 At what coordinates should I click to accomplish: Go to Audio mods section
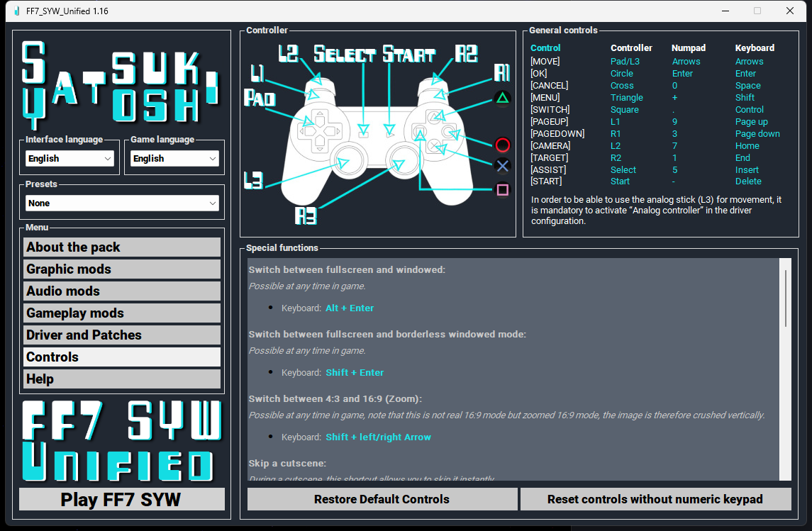(x=122, y=291)
